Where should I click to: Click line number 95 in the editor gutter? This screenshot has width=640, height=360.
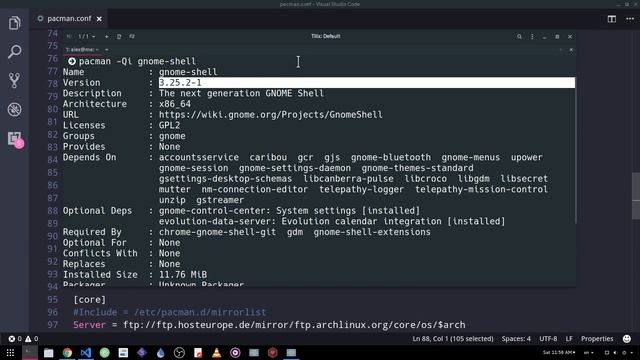click(53, 300)
